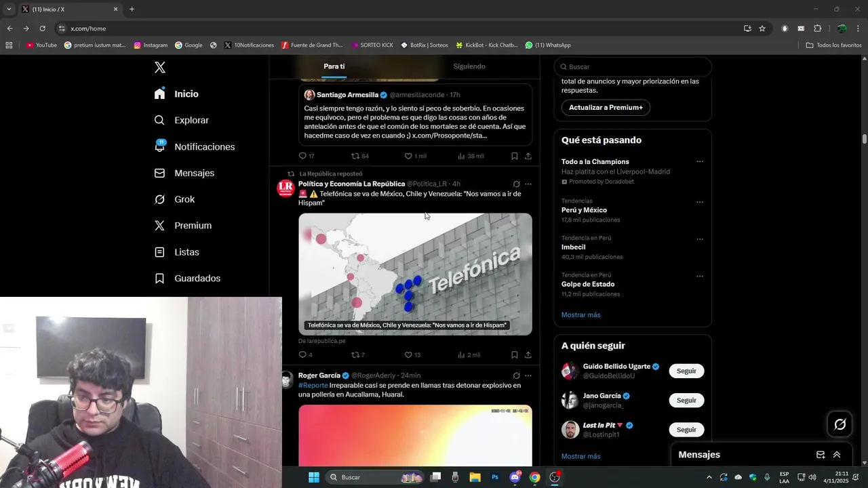Open options for Perú y México trend
Screen dimensions: 868x488
click(700, 202)
